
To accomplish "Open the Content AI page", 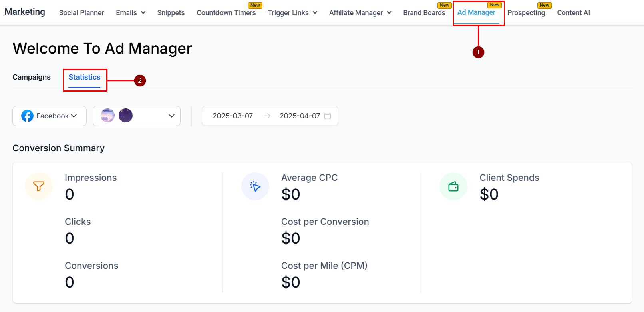I will [x=573, y=13].
